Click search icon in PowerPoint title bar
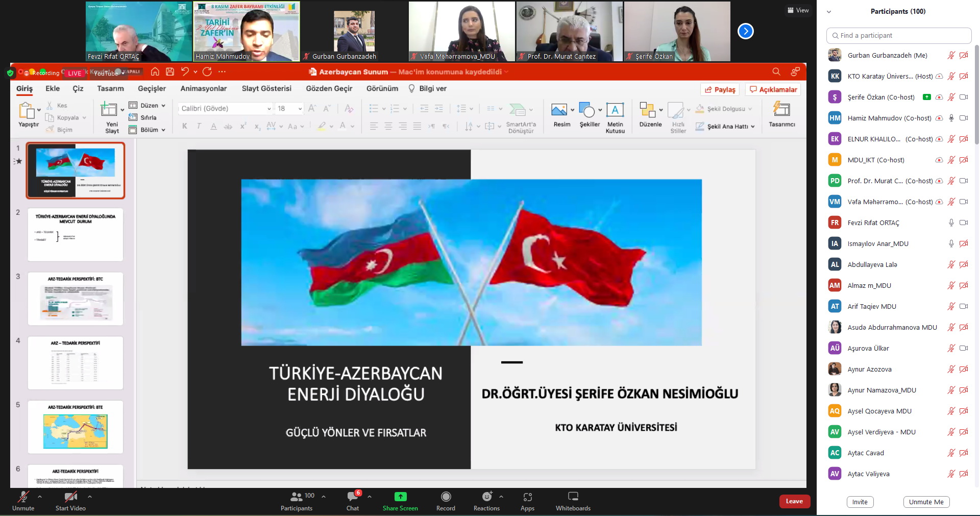This screenshot has height=516, width=980. (x=776, y=71)
